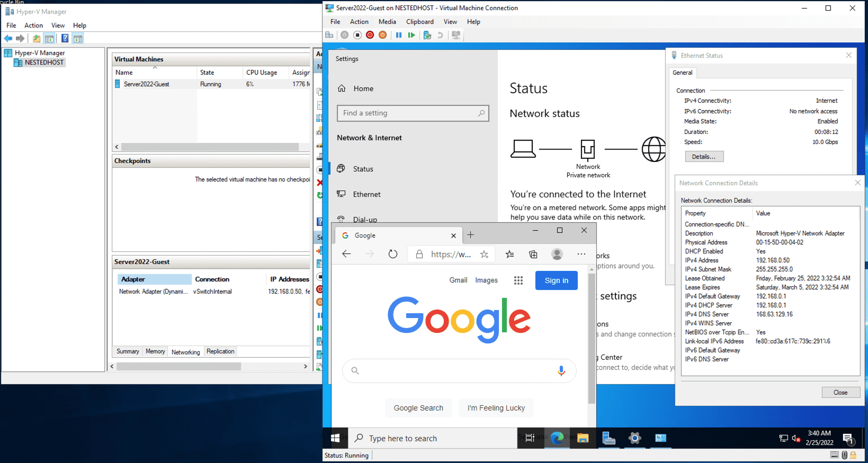The height and width of the screenshot is (463, 868).
Task: Open the View menu in Hyper-V Manager
Action: point(58,25)
